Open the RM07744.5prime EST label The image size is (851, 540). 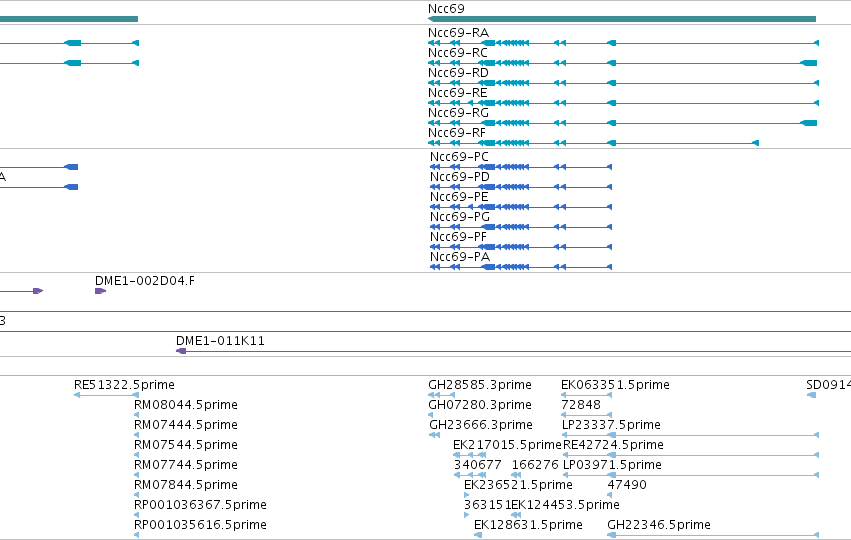[186, 465]
